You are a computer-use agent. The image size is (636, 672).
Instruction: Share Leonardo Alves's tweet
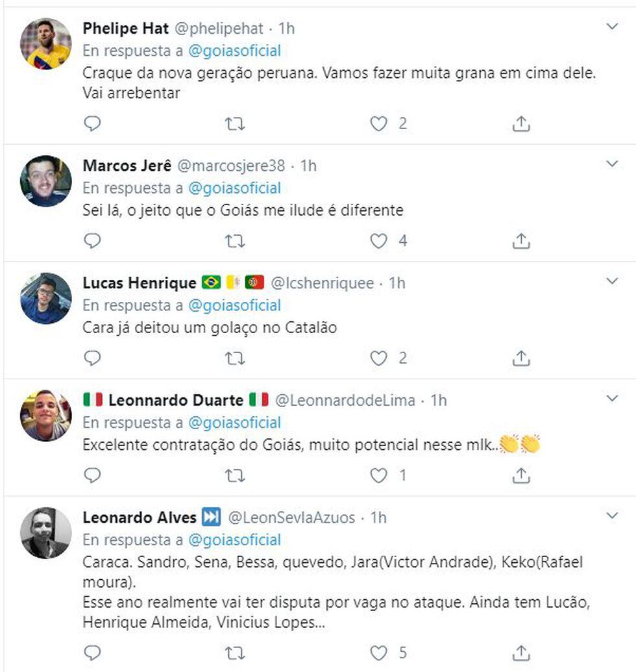click(521, 652)
